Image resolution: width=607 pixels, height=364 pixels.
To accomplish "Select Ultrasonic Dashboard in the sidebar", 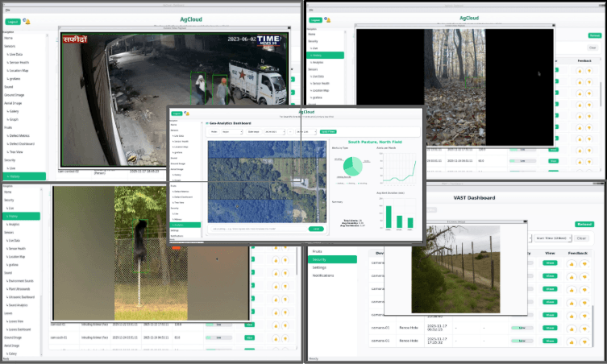I will click(22, 297).
